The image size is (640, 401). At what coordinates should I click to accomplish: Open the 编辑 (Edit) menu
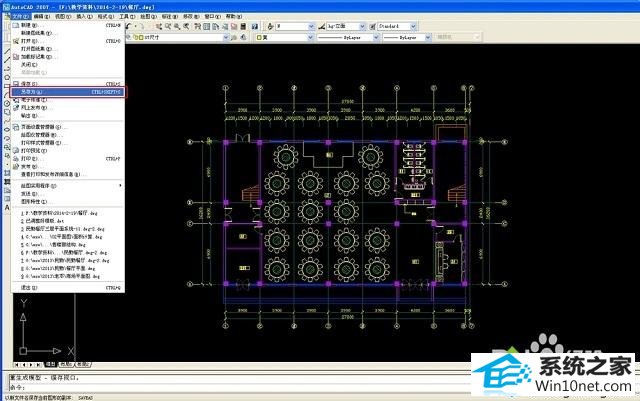pos(41,16)
